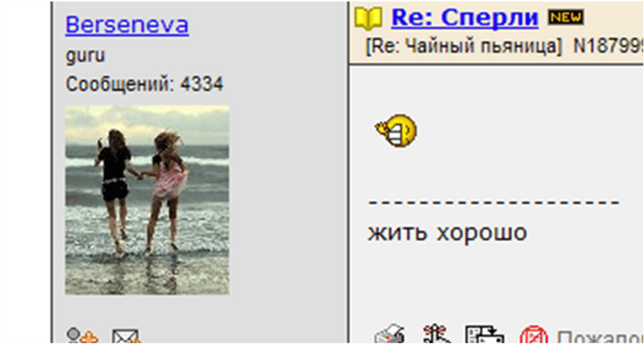The height and width of the screenshot is (344, 644).
Task: Open the parent post 'Re: Чайный пьяница'
Action: (463, 48)
